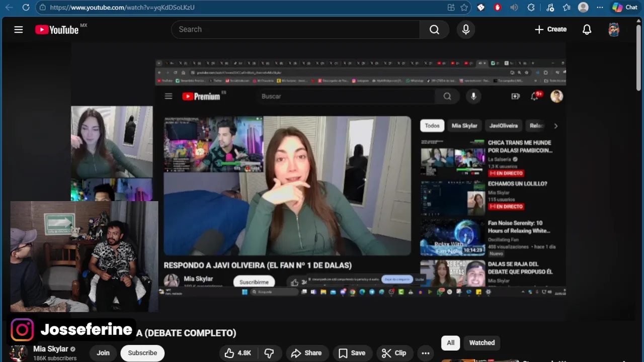The image size is (644, 362).
Task: Subscribe to Mia Skylar channel
Action: click(142, 353)
